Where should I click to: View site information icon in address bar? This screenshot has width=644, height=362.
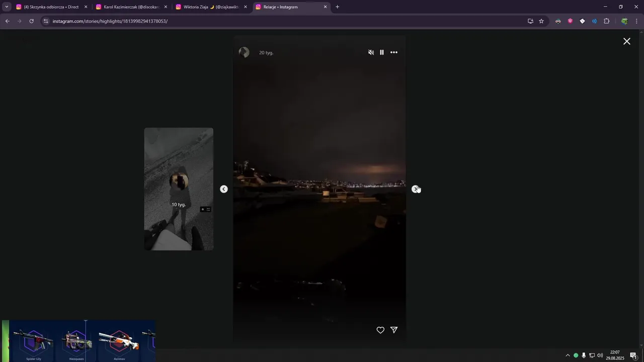click(x=46, y=21)
